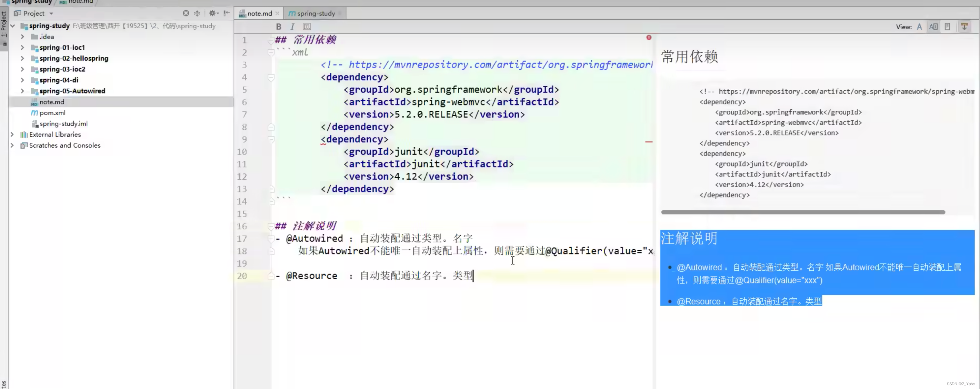Image resolution: width=980 pixels, height=389 pixels.
Task: Click the 常用依赖 heading in preview
Action: point(689,57)
